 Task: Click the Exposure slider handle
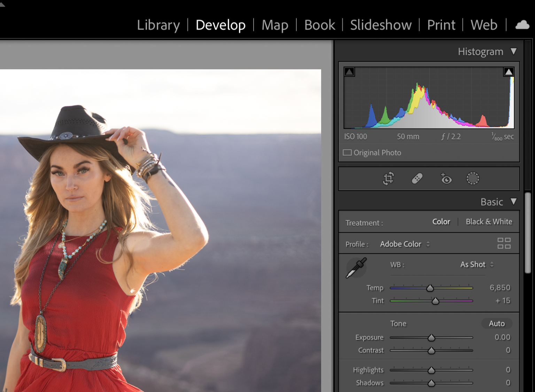coord(431,338)
